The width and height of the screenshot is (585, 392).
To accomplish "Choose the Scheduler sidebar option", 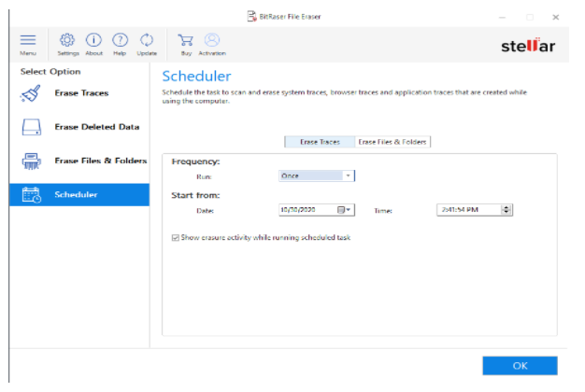I will pos(79,195).
